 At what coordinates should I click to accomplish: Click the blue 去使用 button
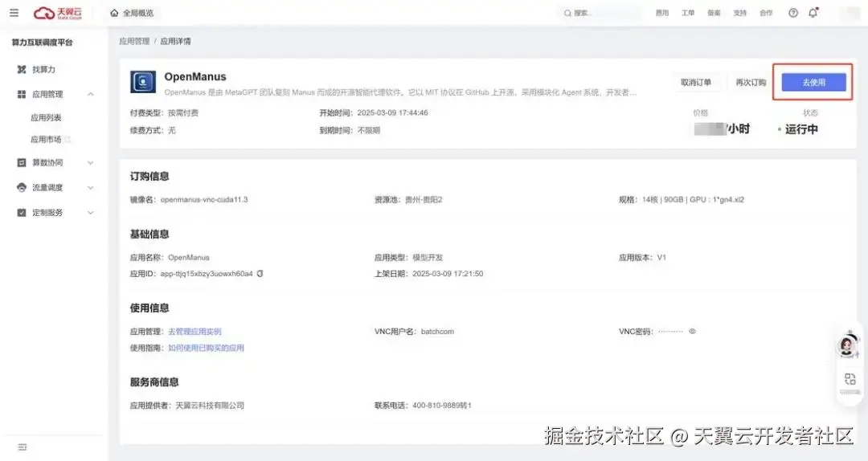point(813,83)
